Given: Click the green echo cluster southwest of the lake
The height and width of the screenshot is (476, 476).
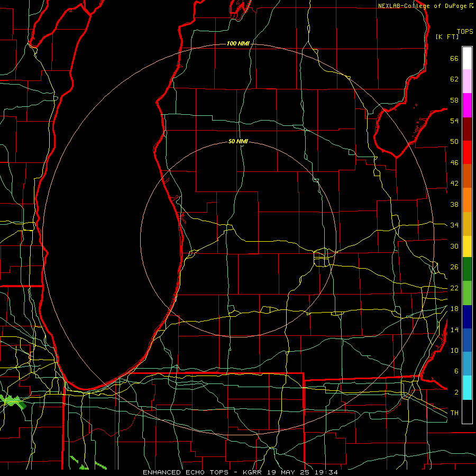Looking at the screenshot, I should tap(13, 401).
